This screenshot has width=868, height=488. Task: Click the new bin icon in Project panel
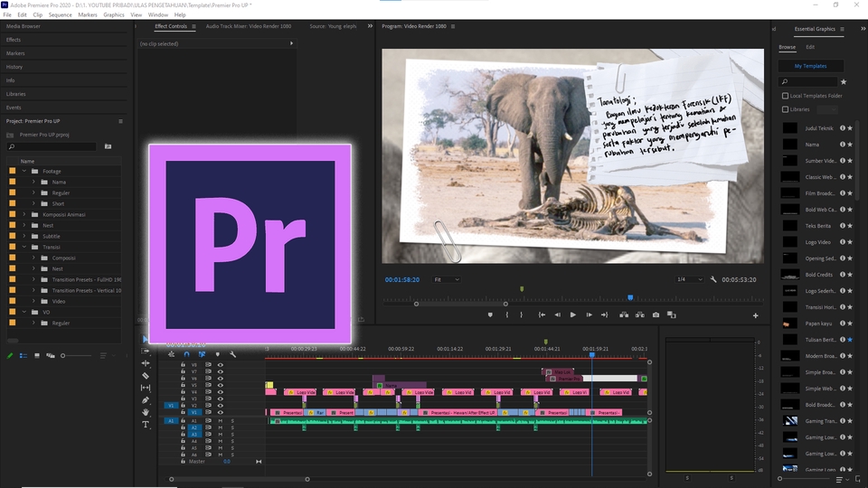pyautogui.click(x=108, y=146)
